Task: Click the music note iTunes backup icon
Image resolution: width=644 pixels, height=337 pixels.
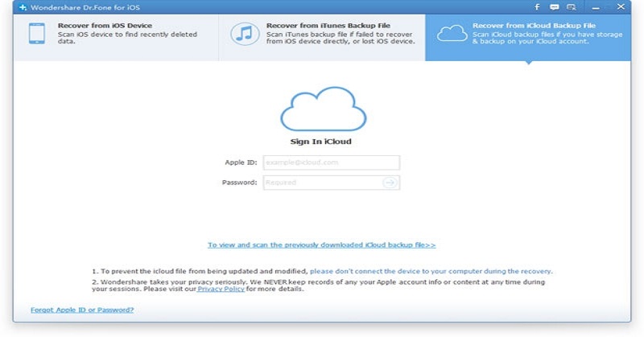Action: [245, 34]
